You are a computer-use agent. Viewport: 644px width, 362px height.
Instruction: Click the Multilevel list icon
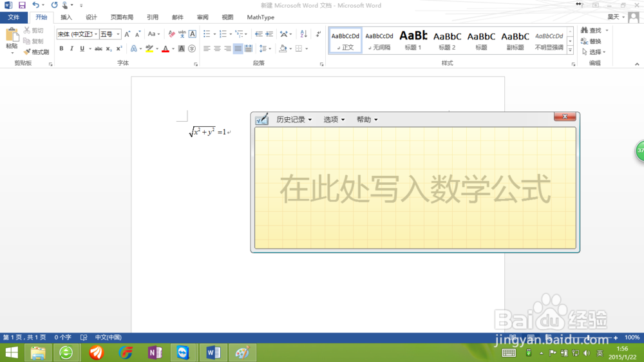[x=239, y=34]
